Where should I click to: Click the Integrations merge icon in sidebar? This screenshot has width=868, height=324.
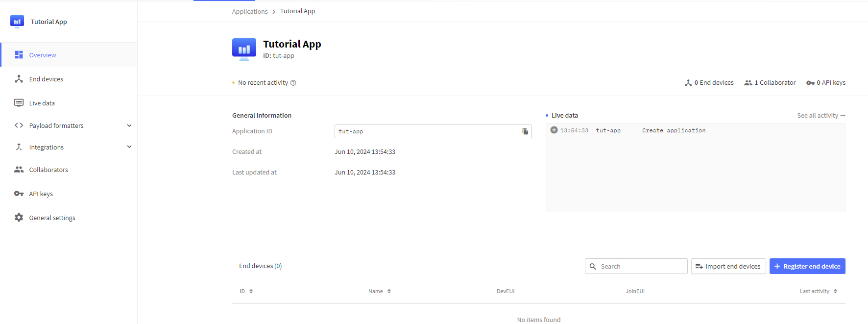coord(19,147)
